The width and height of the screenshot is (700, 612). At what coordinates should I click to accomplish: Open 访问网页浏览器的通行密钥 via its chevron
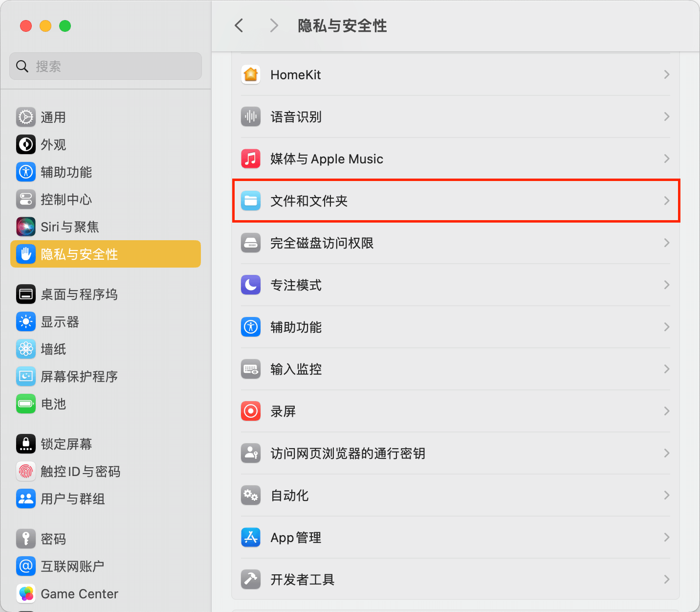[667, 453]
